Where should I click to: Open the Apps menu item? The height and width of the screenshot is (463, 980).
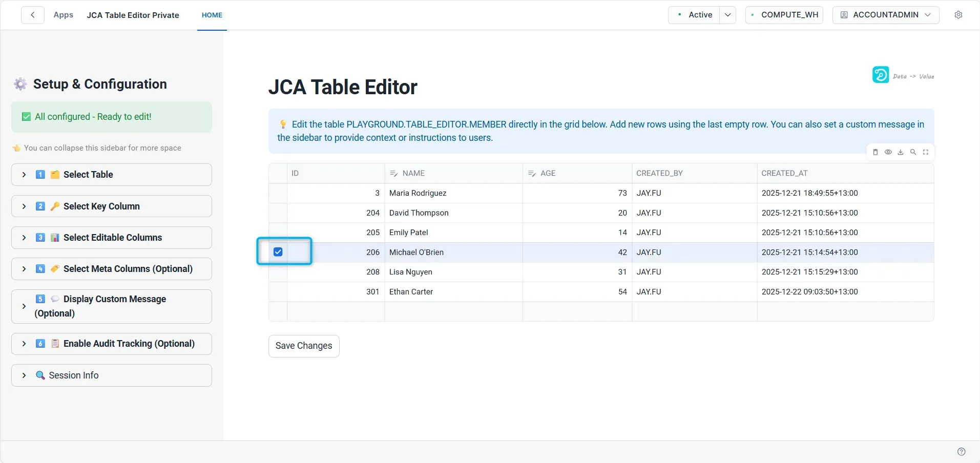tap(63, 14)
